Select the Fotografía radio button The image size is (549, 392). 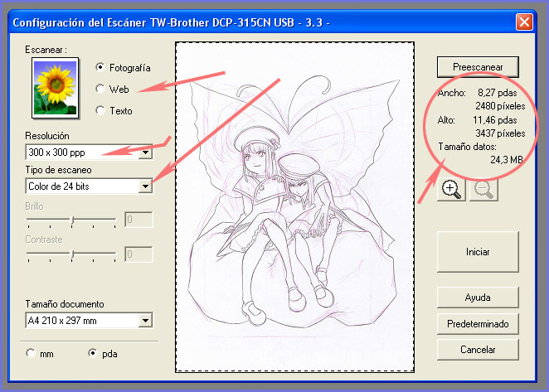(x=100, y=67)
